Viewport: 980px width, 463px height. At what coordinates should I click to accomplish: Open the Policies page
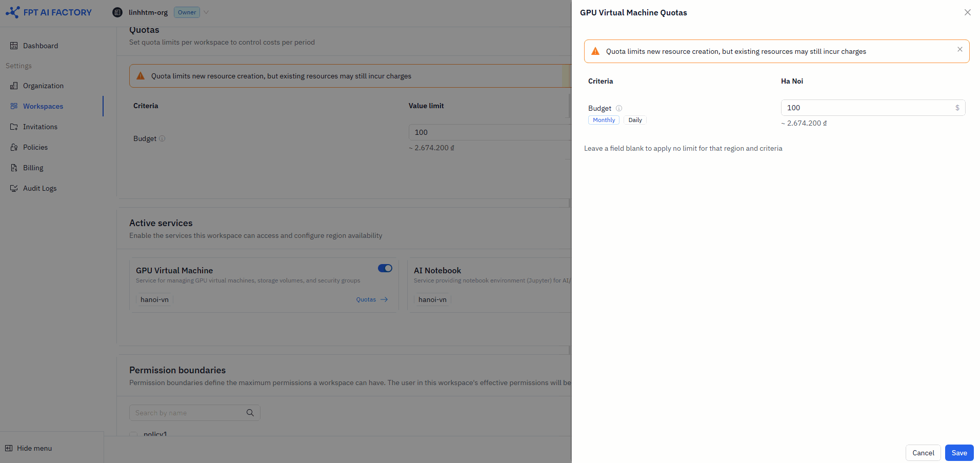(x=35, y=147)
